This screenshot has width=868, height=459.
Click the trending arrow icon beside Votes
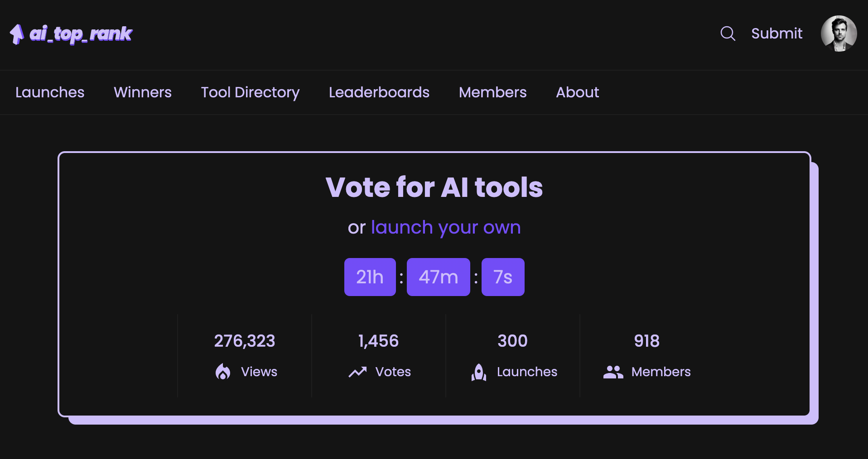tap(357, 372)
